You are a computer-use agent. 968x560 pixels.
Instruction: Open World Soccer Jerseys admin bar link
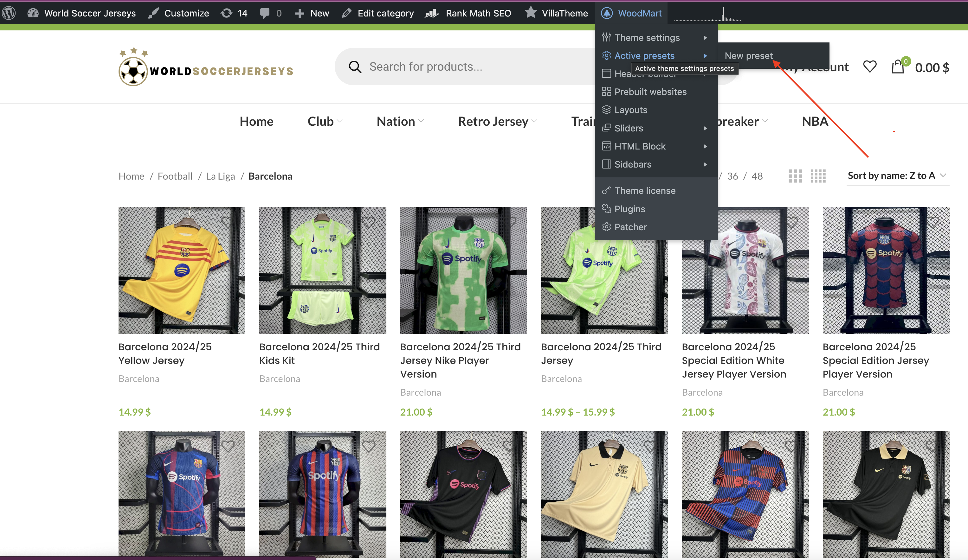[x=89, y=13]
